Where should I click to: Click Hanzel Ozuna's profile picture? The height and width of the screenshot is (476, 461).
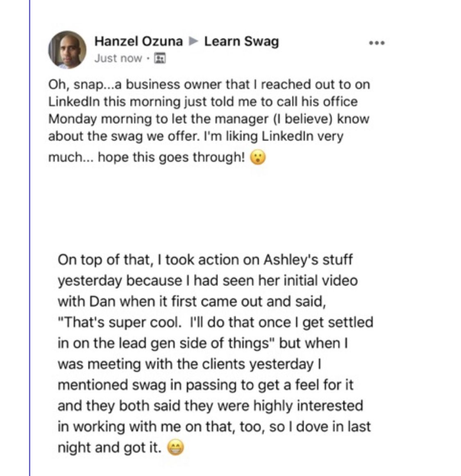pyautogui.click(x=68, y=50)
